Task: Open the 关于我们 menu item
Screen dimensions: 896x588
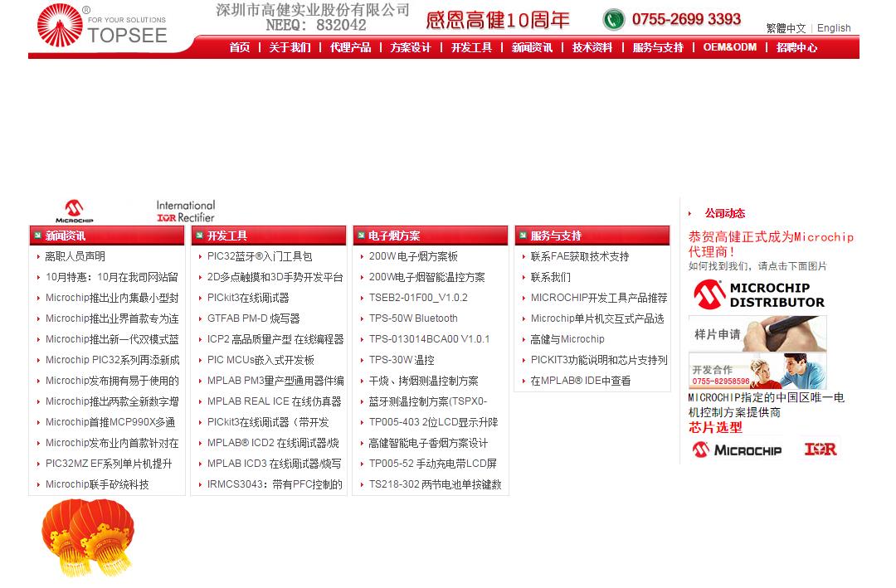Action: [290, 47]
